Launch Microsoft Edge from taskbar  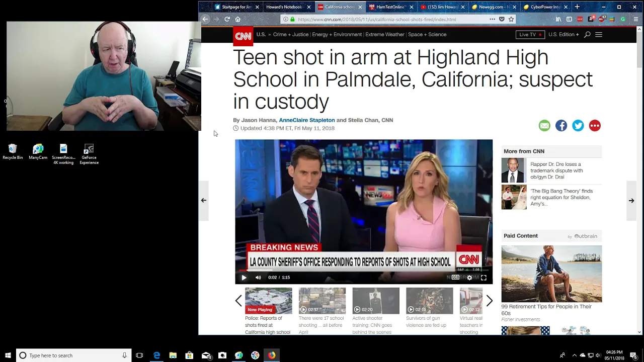tap(156, 355)
